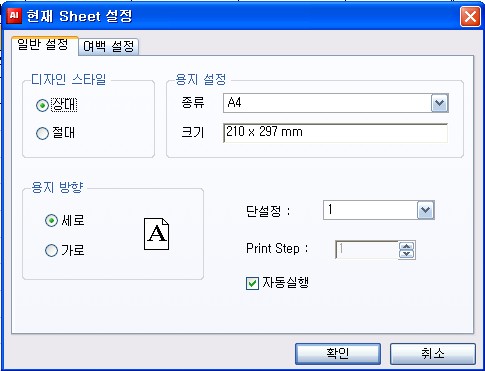The image size is (485, 371).
Task: Click the portrait page preview icon
Action: coord(156,234)
